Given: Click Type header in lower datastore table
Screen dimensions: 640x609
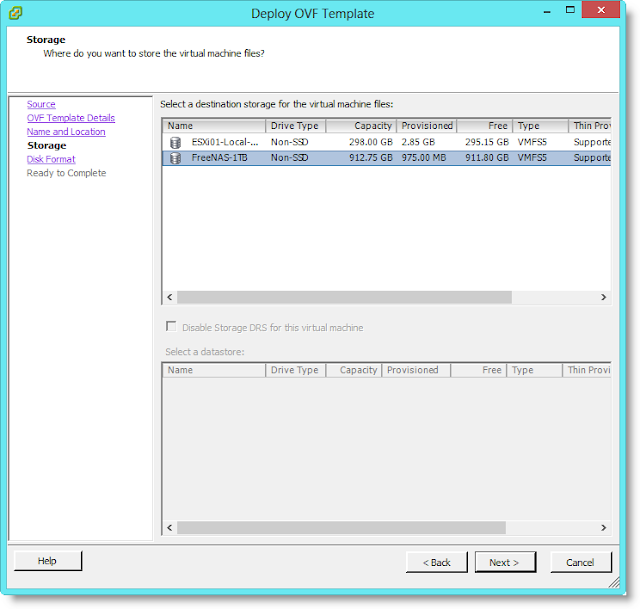Looking at the screenshot, I should [x=534, y=370].
